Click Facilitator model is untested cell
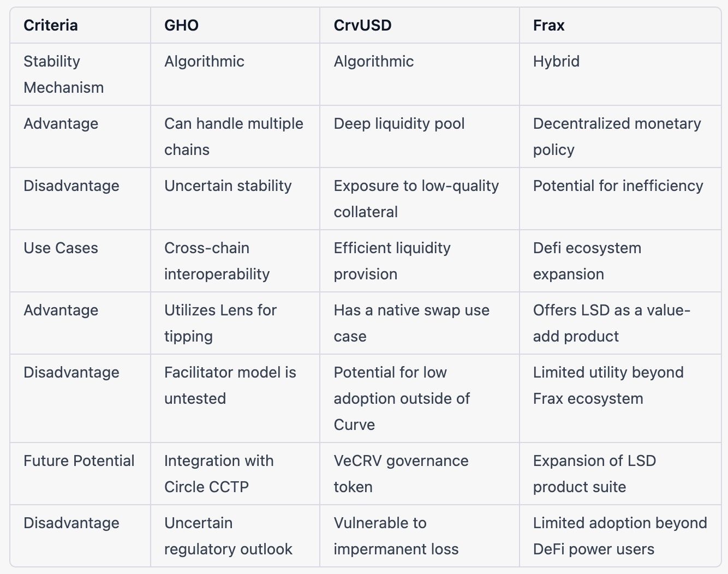 click(x=230, y=385)
